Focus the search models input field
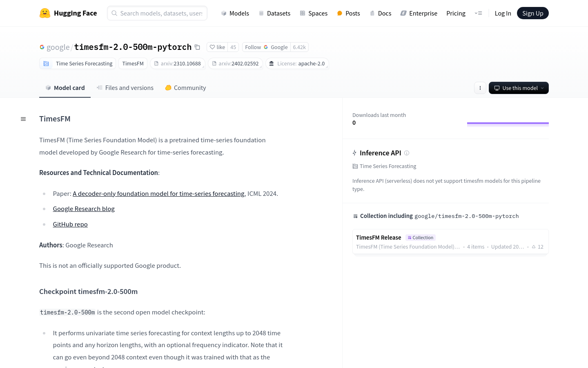588x368 pixels. tap(157, 13)
